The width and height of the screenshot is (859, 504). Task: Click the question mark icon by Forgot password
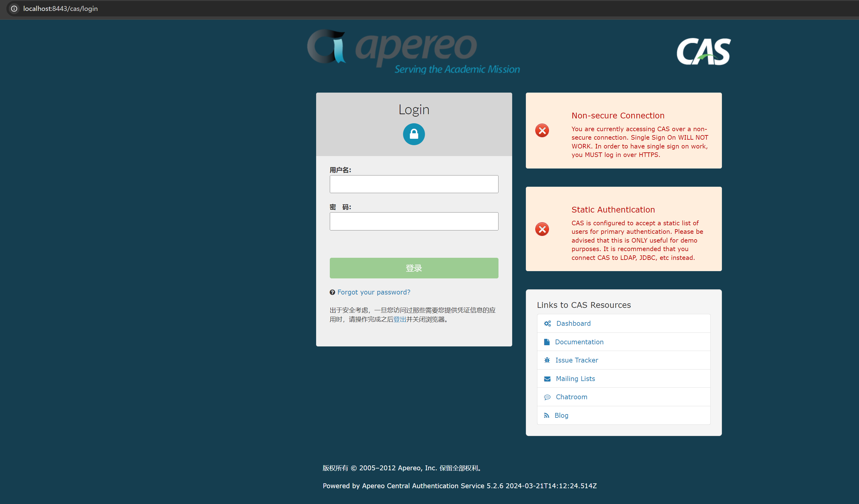pyautogui.click(x=332, y=292)
